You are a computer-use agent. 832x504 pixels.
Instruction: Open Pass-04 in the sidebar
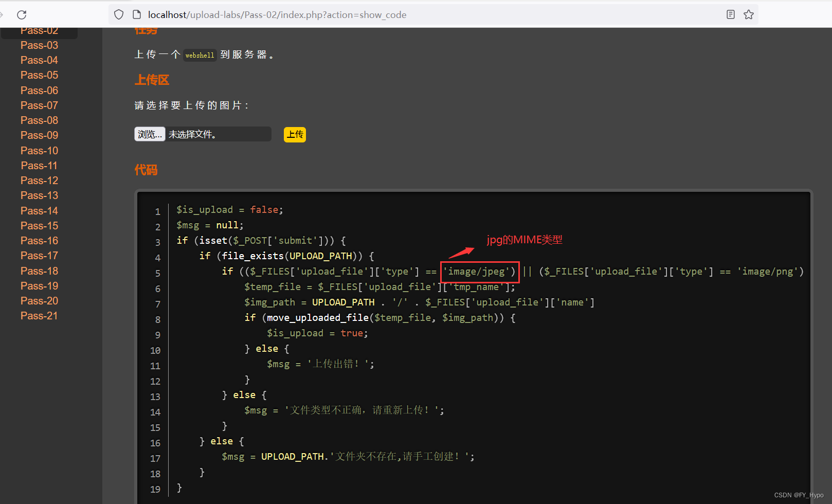click(x=40, y=60)
